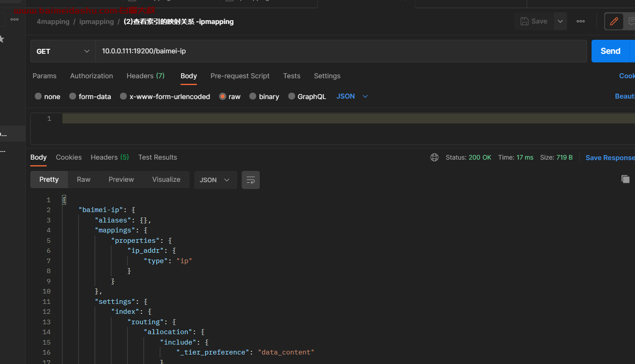Open the blue JSON body format dropdown
The width and height of the screenshot is (635, 364).
click(352, 96)
